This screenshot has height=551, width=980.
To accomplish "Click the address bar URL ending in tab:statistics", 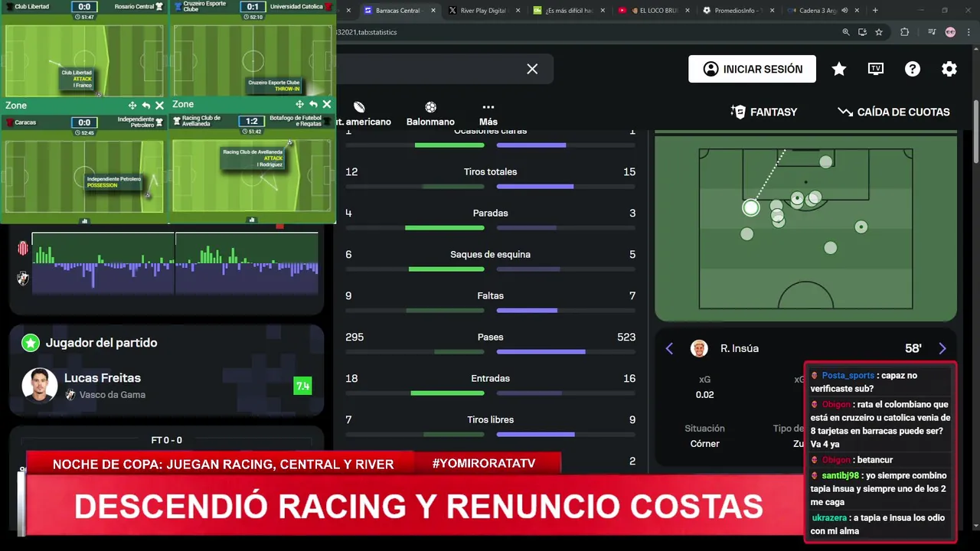I will click(367, 32).
